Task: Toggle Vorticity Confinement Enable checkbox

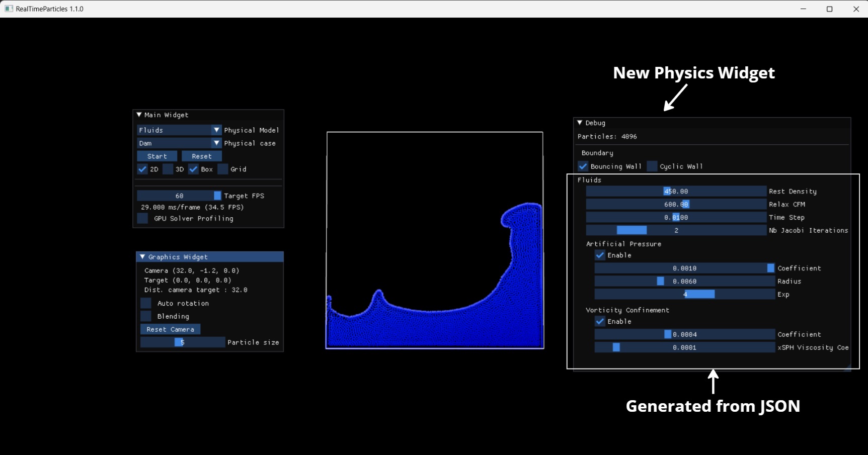Action: 600,321
